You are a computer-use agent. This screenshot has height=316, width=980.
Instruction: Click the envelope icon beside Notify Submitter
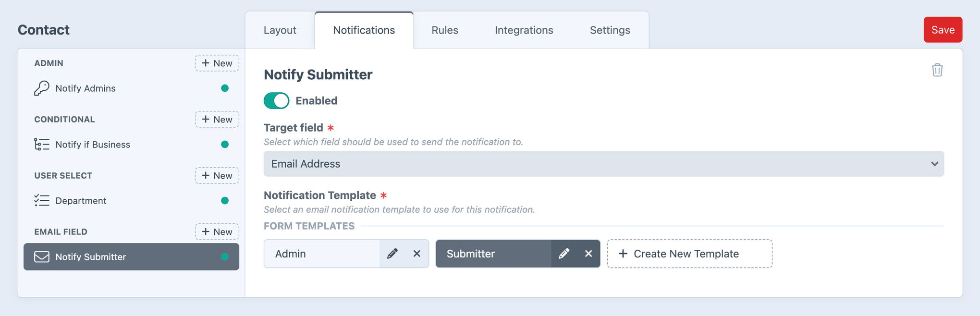click(42, 256)
